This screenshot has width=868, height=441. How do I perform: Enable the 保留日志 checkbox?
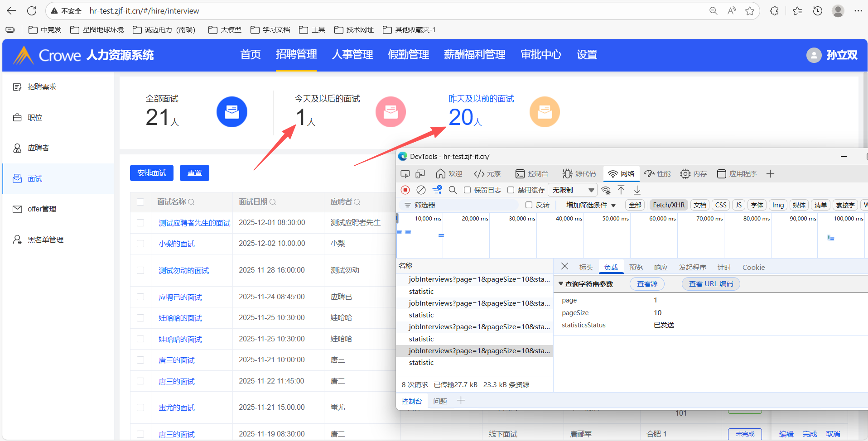click(x=467, y=190)
